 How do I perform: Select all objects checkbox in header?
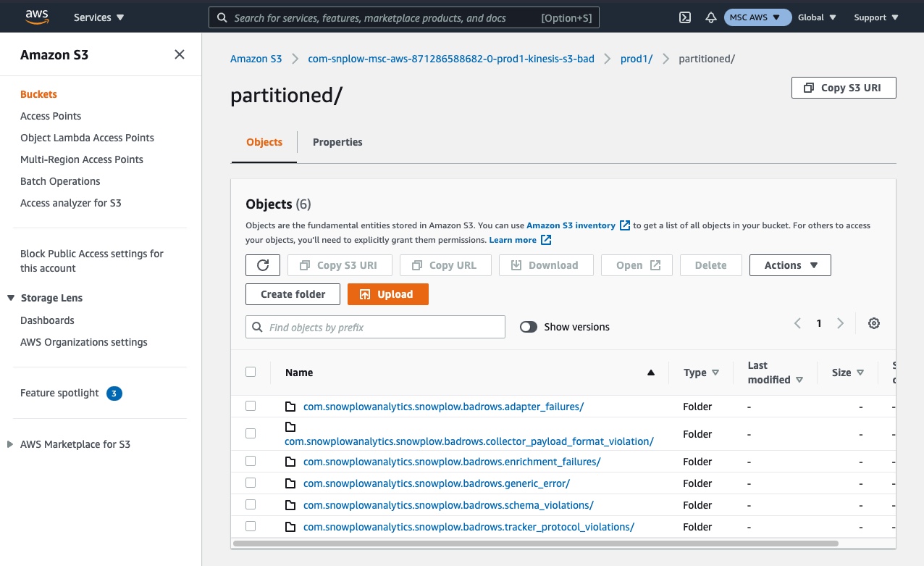point(251,372)
